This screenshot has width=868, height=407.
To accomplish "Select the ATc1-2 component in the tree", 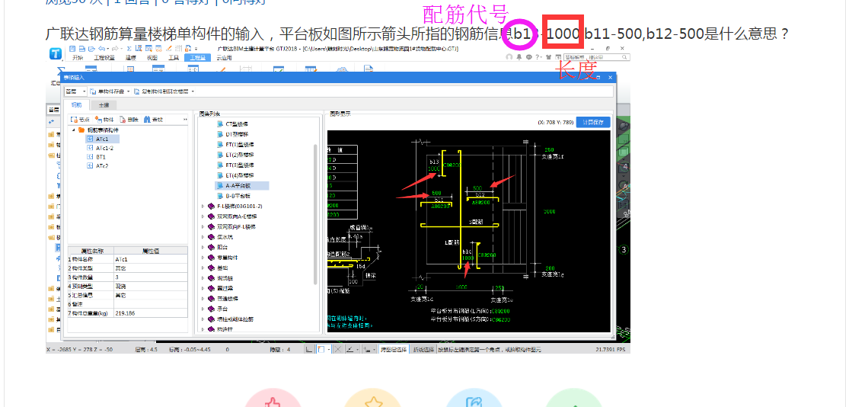I will [x=104, y=148].
